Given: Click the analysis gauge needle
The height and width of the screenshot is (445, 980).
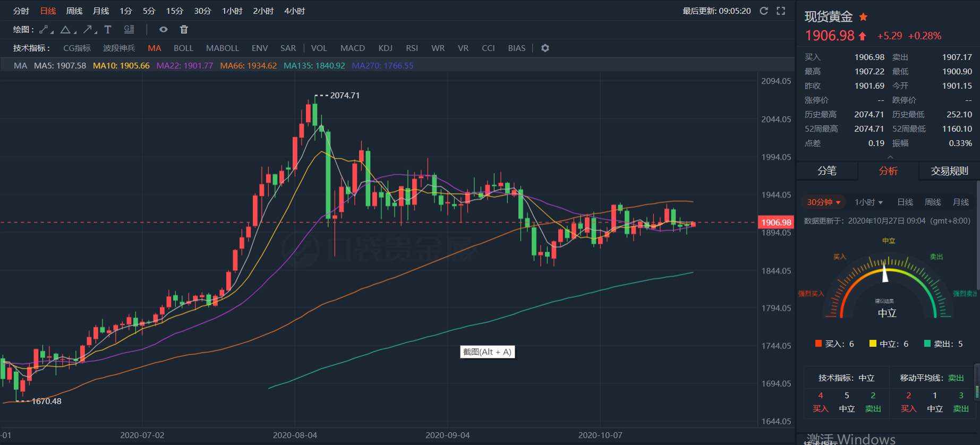Looking at the screenshot, I should tap(885, 272).
